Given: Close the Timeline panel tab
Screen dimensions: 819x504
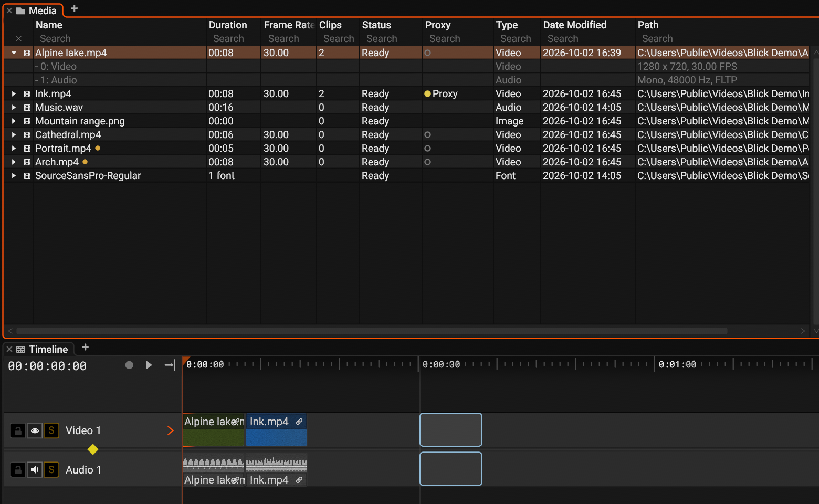Looking at the screenshot, I should pos(9,349).
